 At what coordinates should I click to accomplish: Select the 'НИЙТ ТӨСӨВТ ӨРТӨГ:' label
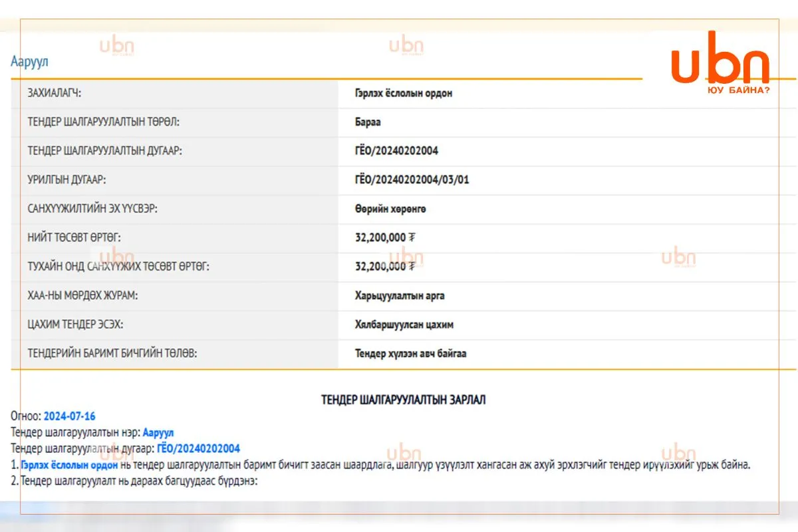(x=74, y=237)
